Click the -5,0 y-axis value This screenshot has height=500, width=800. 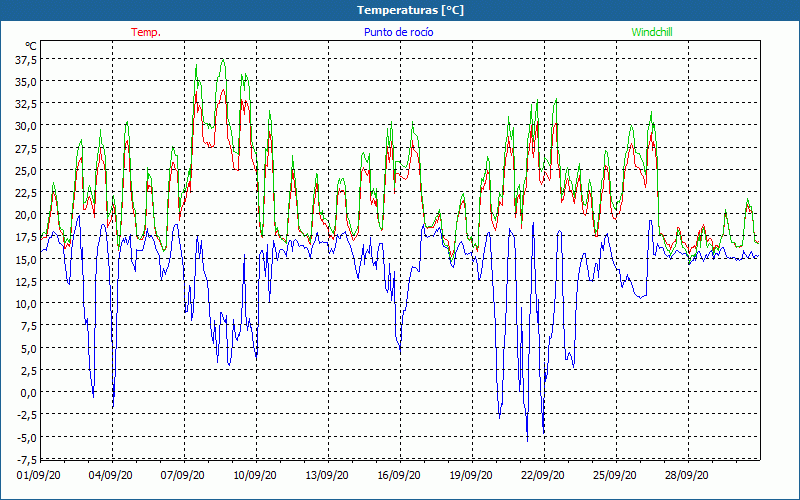[x=28, y=437]
